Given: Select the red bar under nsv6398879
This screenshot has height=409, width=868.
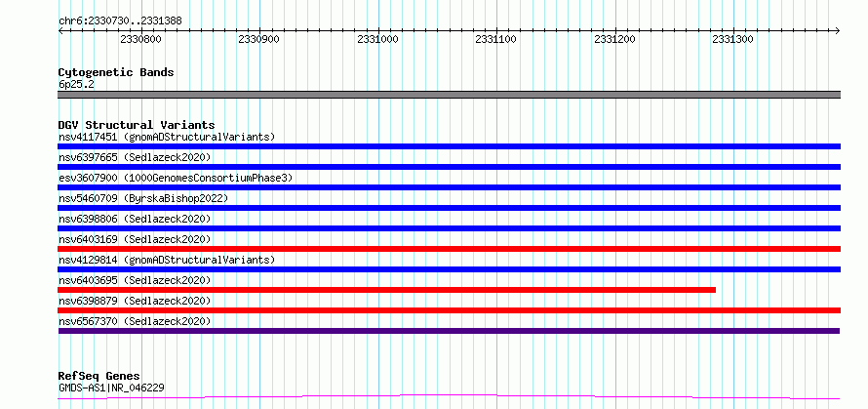Looking at the screenshot, I should 449,310.
